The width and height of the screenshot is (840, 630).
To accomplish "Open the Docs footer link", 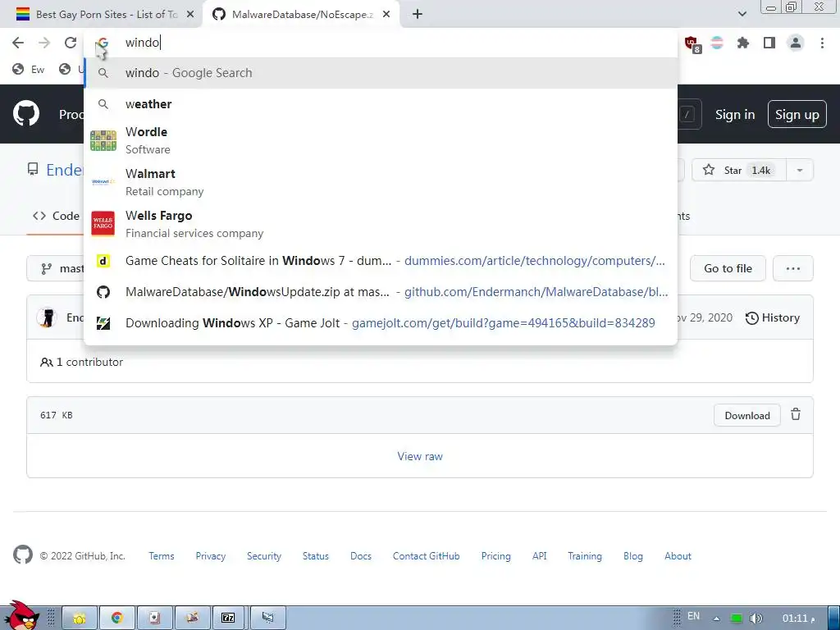I will (361, 556).
